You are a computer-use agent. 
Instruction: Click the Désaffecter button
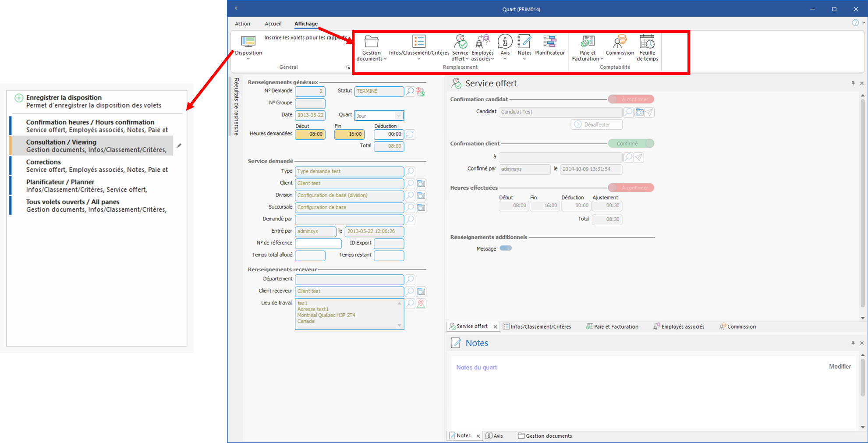coord(596,124)
